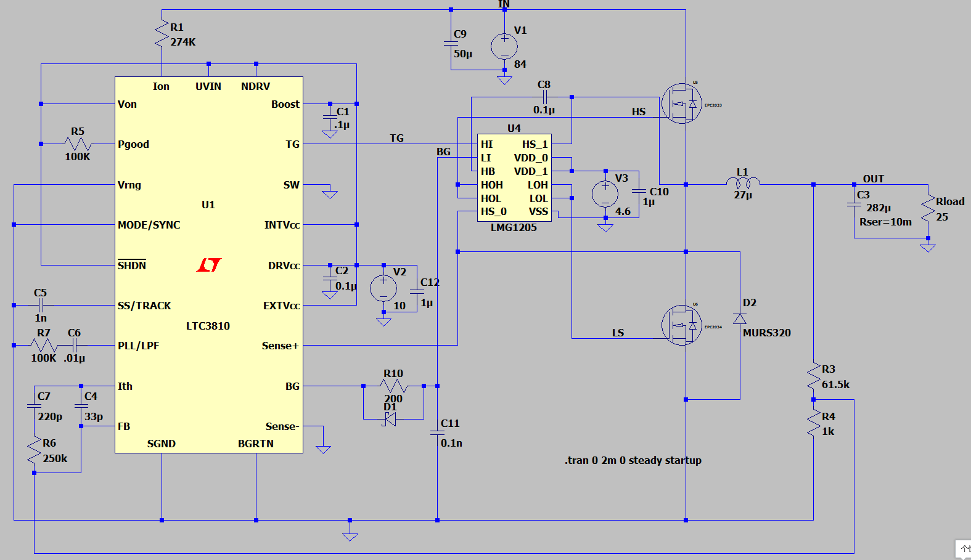Click the Pgood pin label
Image resolution: width=971 pixels, height=560 pixels.
click(x=134, y=144)
